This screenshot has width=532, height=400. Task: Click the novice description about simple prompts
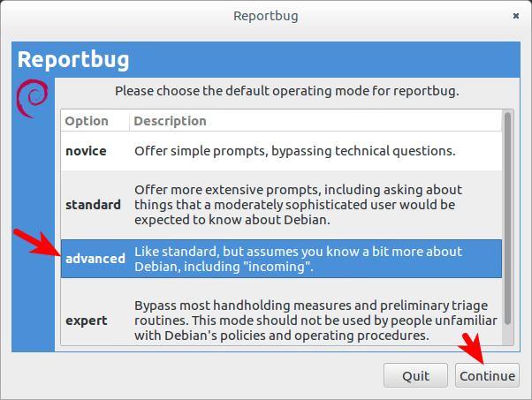pyautogui.click(x=294, y=151)
